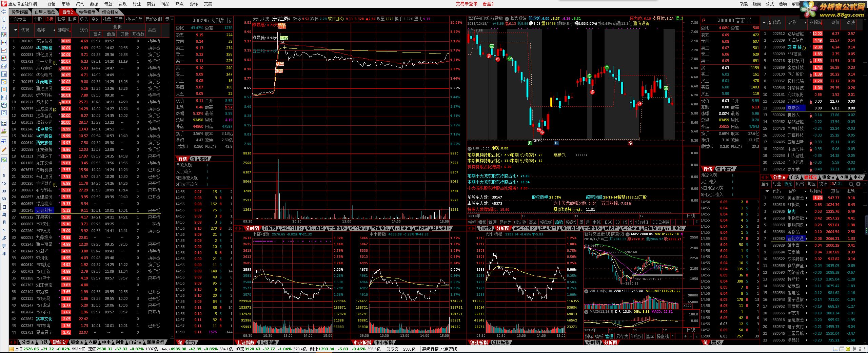Select the 行业 category filter
Screen dimensions: 868x353
[777, 184]
